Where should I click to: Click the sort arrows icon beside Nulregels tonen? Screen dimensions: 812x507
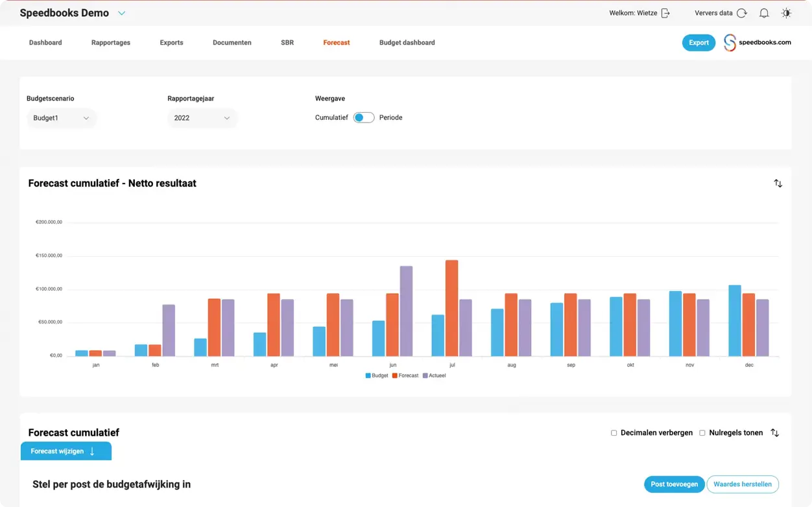(x=774, y=432)
